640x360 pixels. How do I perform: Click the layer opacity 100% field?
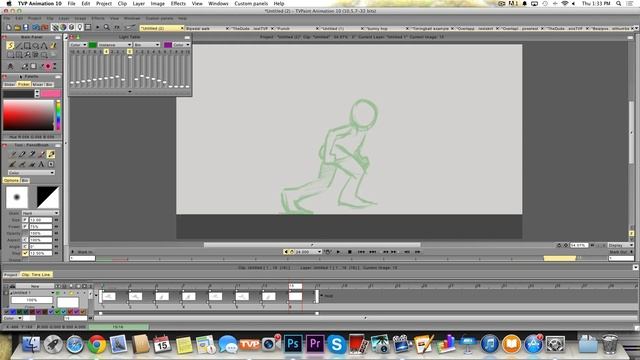pos(32,300)
